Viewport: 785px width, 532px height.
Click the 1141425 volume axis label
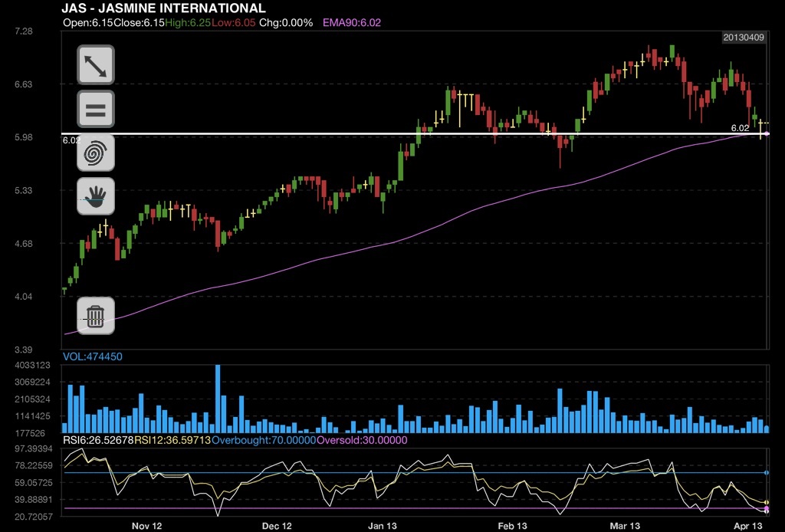(x=32, y=416)
